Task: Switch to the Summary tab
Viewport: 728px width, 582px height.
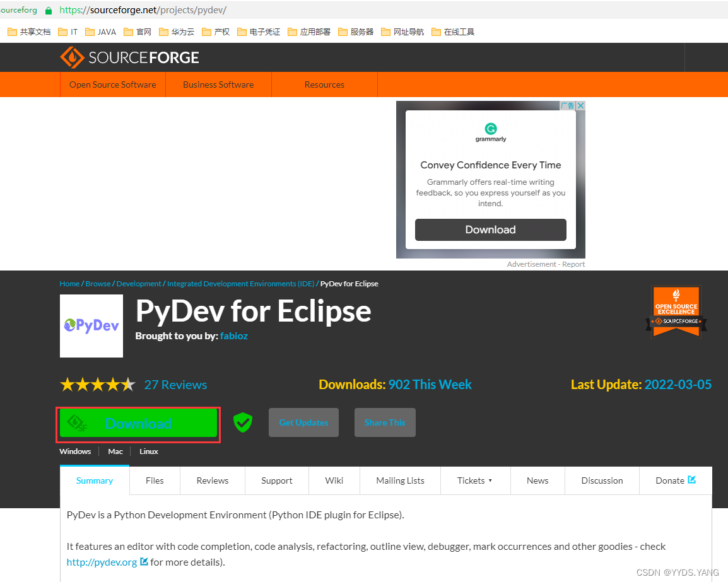Action: [x=95, y=480]
